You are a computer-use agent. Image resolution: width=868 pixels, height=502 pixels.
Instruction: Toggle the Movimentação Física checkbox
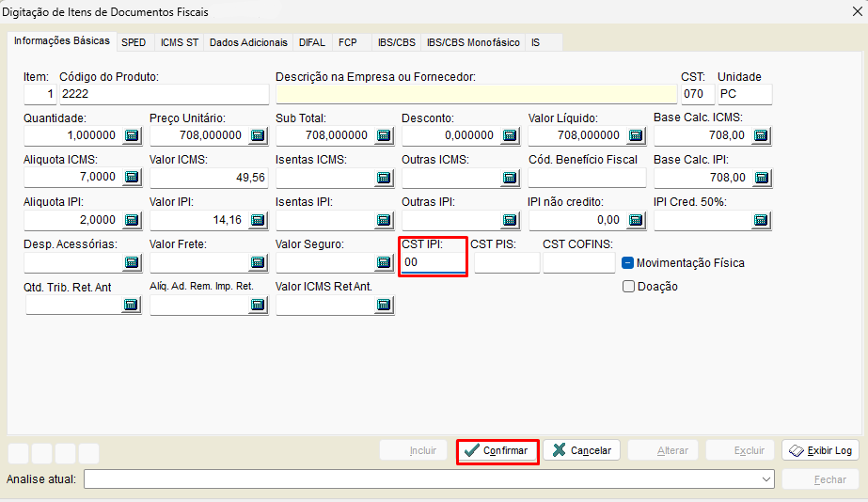coord(628,263)
